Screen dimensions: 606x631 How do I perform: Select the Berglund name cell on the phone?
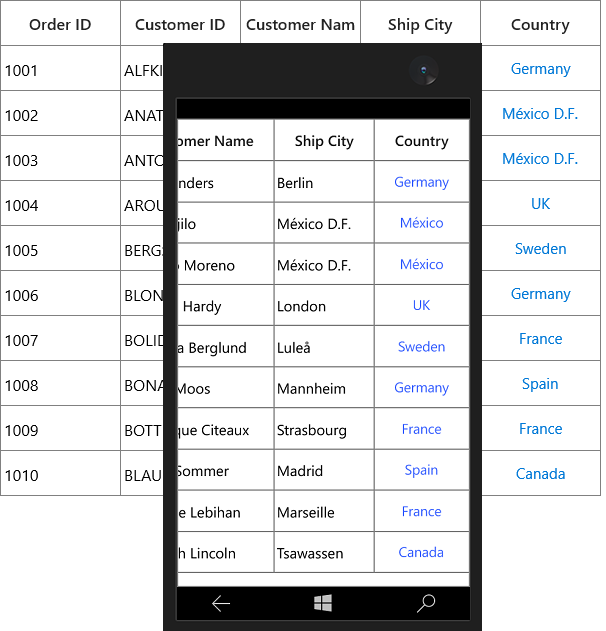[225, 346]
